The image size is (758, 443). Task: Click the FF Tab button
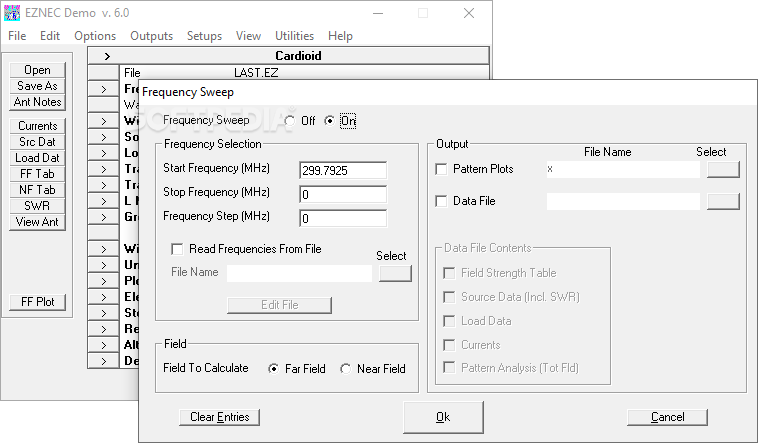[x=37, y=174]
